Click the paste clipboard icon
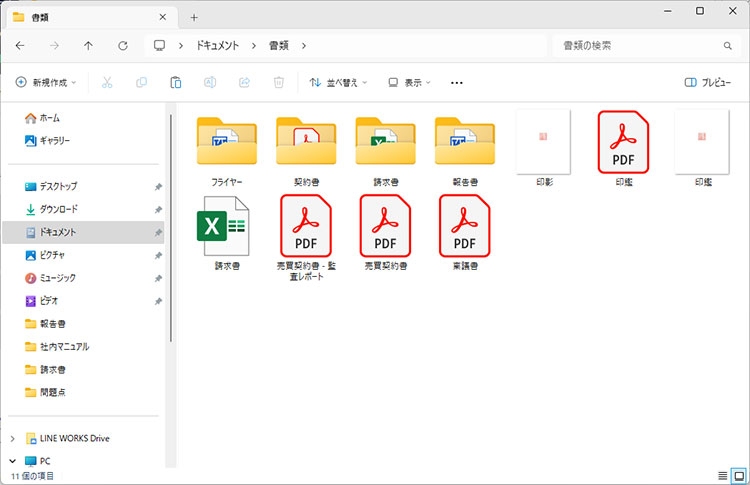750x485 pixels. click(x=175, y=82)
